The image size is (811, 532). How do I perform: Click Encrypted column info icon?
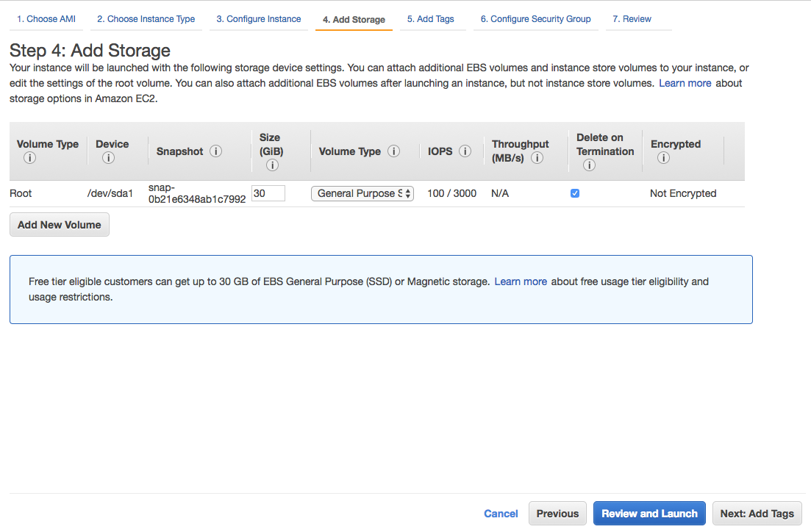coord(663,158)
